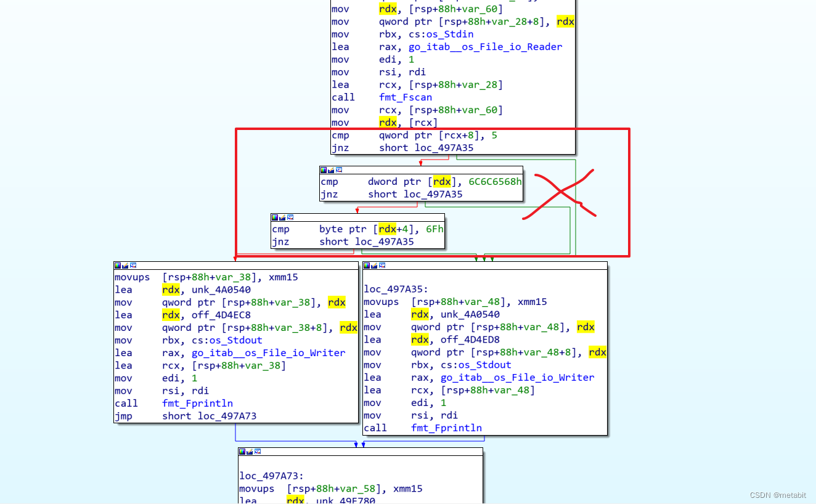This screenshot has width=816, height=504.
Task: Click the 6Fh constant in cmp byte line
Action: 435,229
